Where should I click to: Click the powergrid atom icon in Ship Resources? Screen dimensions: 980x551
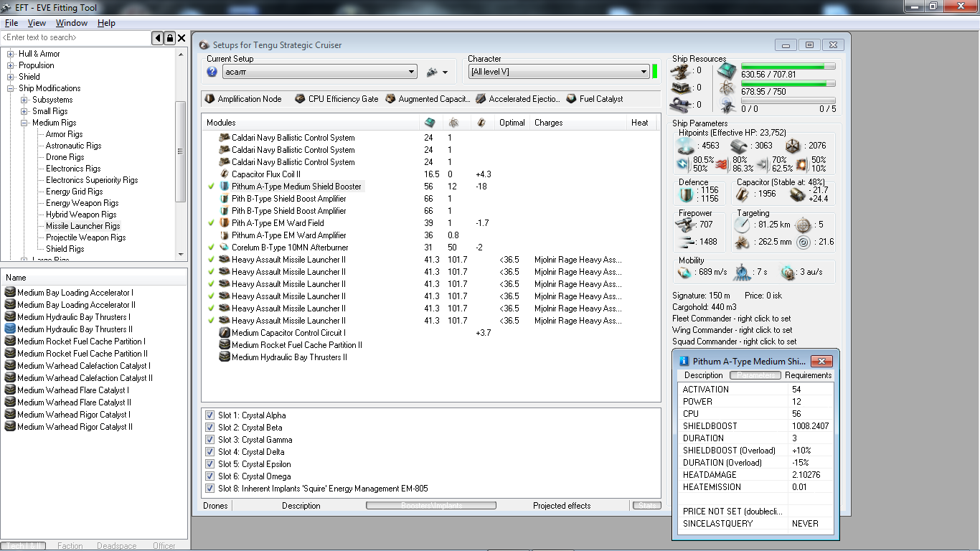tap(727, 88)
